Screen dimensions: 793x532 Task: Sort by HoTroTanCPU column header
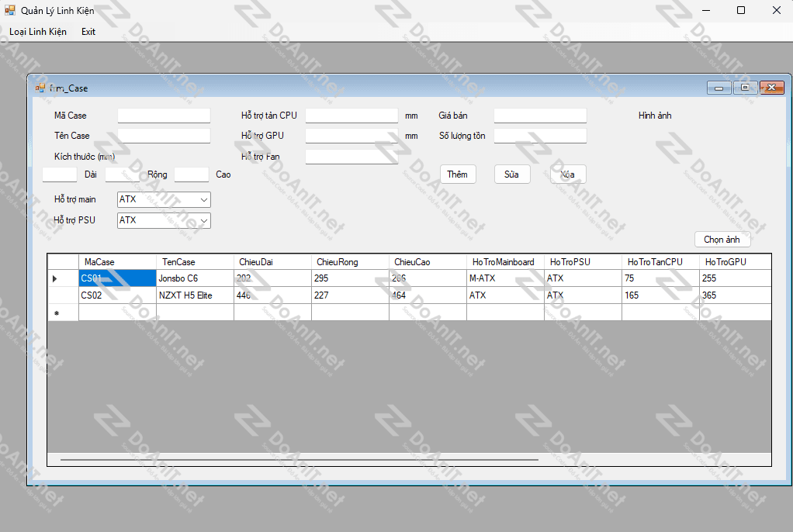(661, 262)
